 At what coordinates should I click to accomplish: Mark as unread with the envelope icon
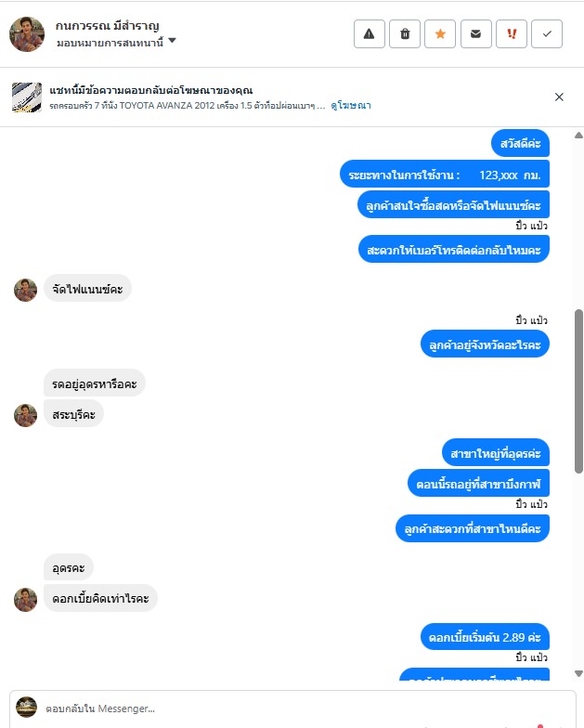click(475, 33)
